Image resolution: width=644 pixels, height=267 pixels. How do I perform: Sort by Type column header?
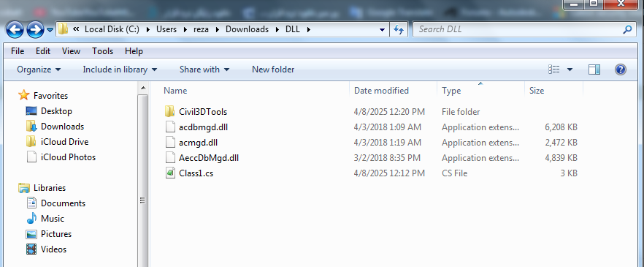coord(451,91)
